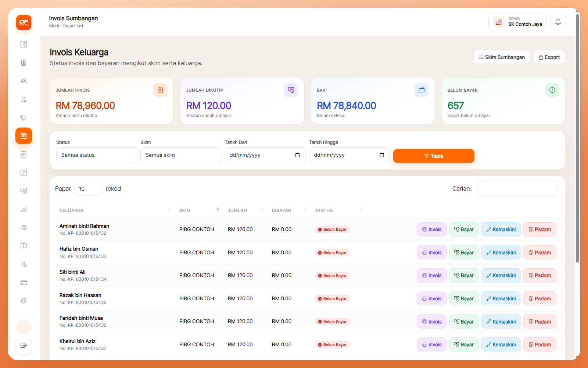Open the puzzle piece integrations icon in sidebar
588x368 pixels.
click(24, 227)
